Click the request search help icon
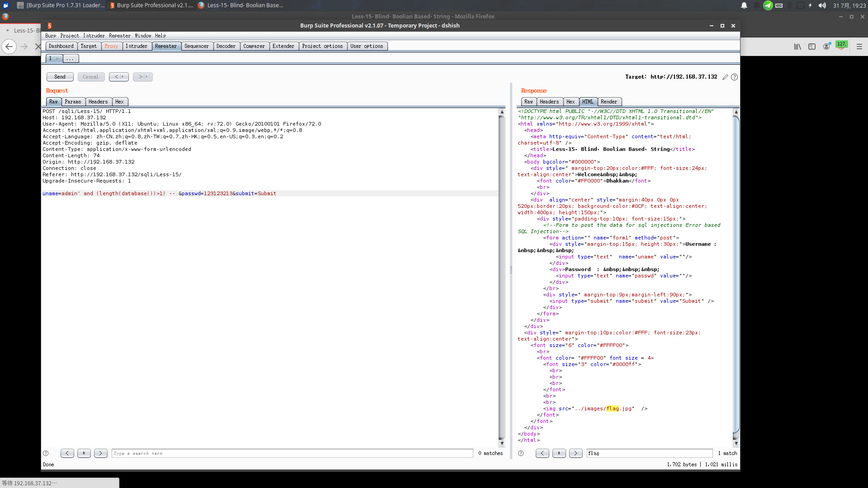Viewport: 868px width, 488px height. pos(46,453)
